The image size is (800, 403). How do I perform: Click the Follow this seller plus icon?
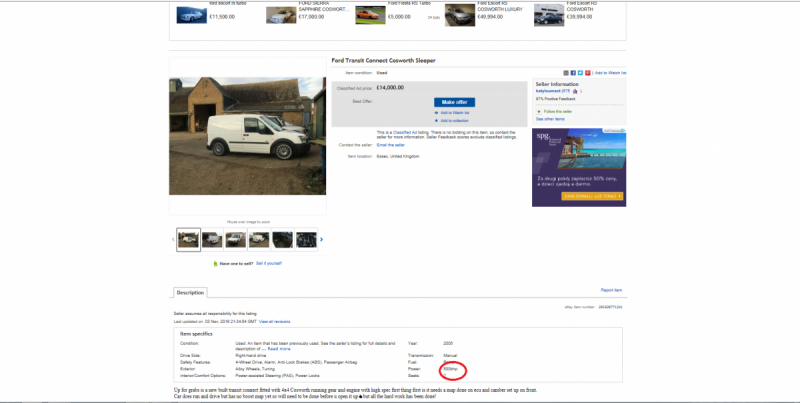tap(538, 111)
